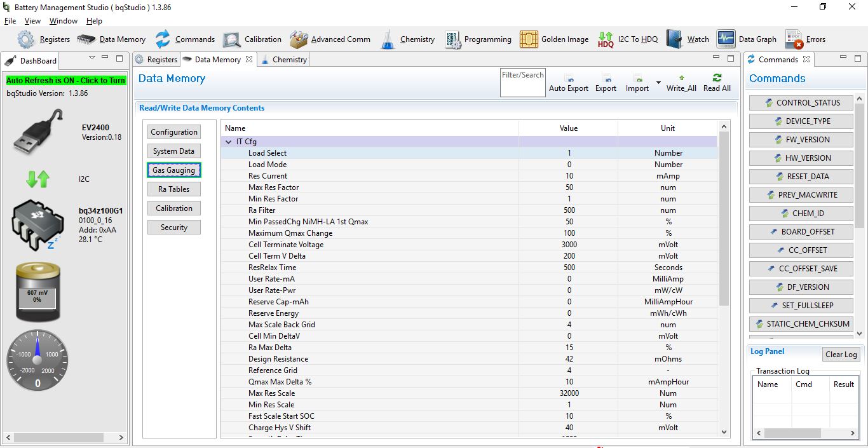Collapse the IT Cfg group
This screenshot has height=448, width=868.
(x=229, y=142)
